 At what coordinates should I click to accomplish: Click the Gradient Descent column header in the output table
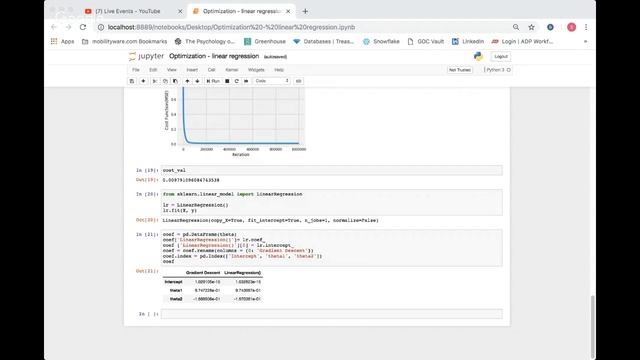coord(203,273)
